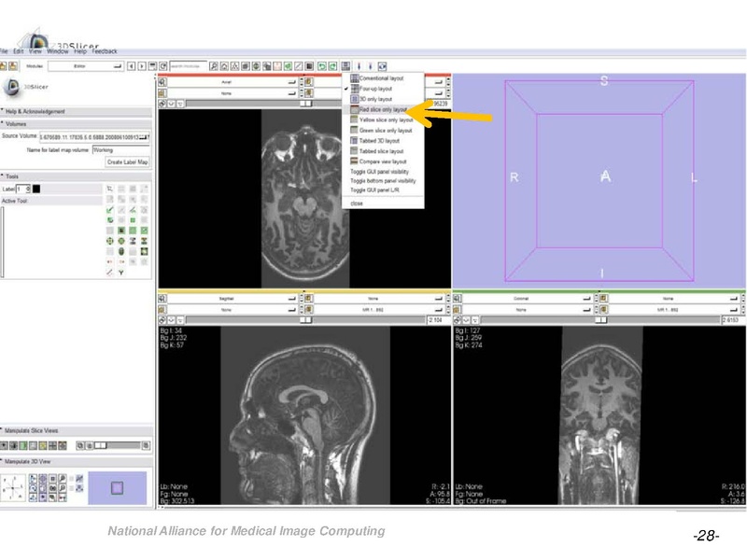
Task: Open the File menu
Action: pos(4,51)
